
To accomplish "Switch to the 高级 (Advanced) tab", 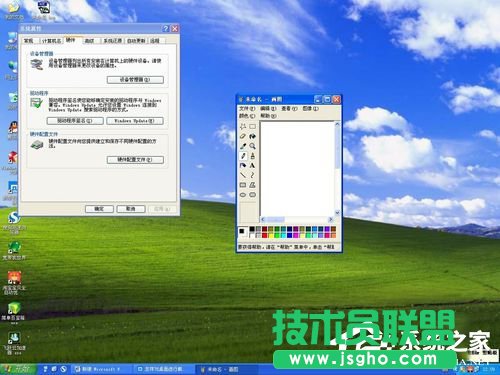I will (x=89, y=41).
